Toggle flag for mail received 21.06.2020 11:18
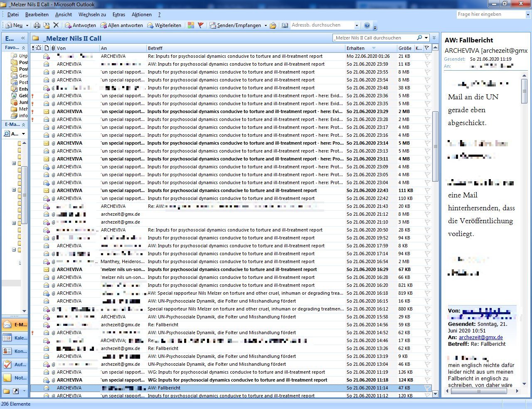This screenshot has width=532, height=409. click(x=427, y=380)
